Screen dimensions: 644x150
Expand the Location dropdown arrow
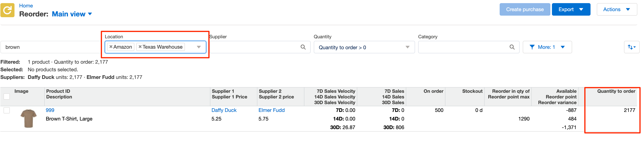[x=199, y=47]
